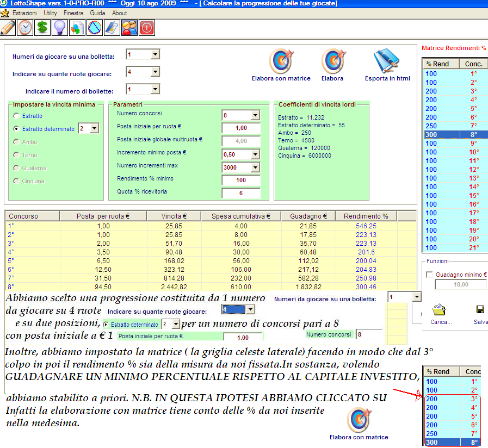Open the Numeri da giocare dropdown above Impostare la vincita minima
488x448 pixels.
(x=155, y=54)
